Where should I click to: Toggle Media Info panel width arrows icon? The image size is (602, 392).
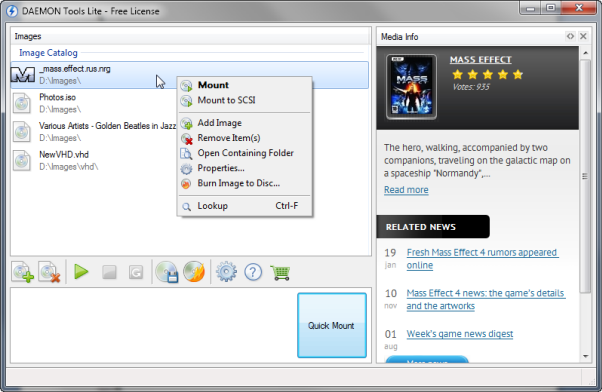coord(570,36)
